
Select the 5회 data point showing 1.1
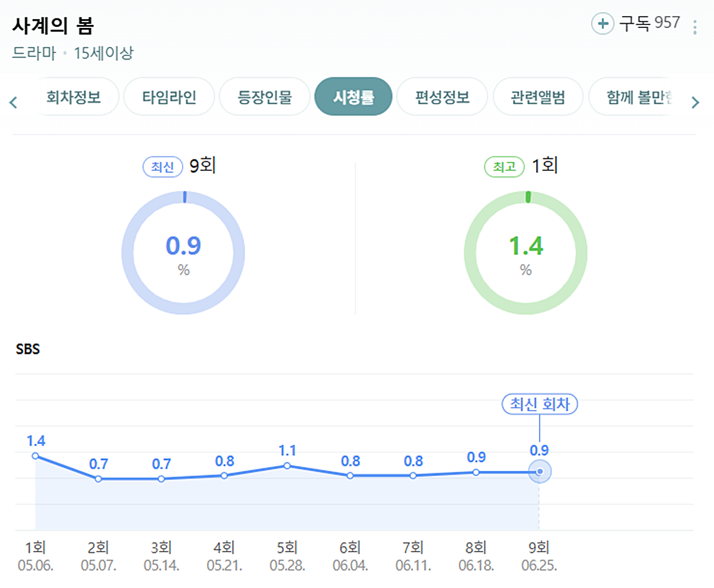click(287, 465)
